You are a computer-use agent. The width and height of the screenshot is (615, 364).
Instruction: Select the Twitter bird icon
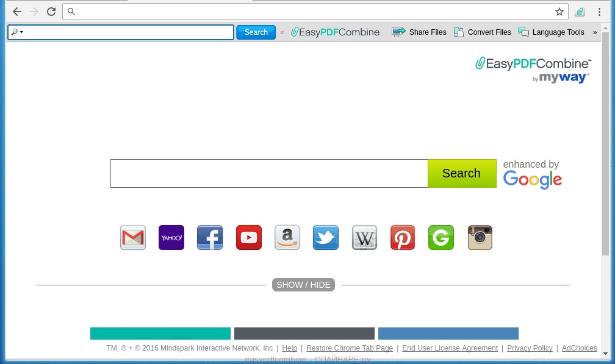point(326,238)
